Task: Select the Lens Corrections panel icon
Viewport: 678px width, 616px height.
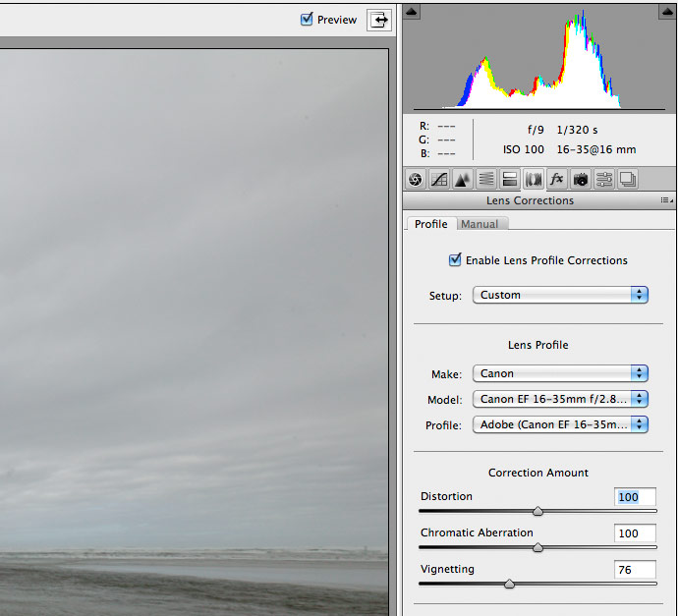Action: click(534, 179)
